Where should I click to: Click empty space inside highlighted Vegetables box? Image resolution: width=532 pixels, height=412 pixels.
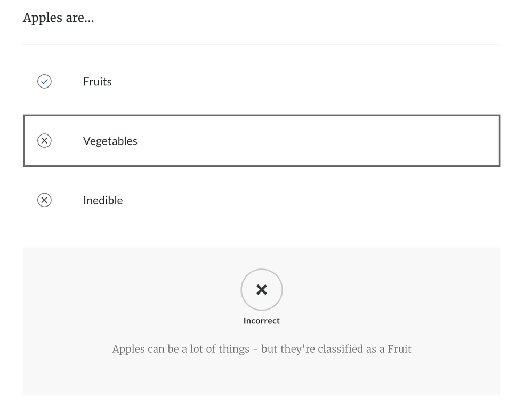point(320,141)
